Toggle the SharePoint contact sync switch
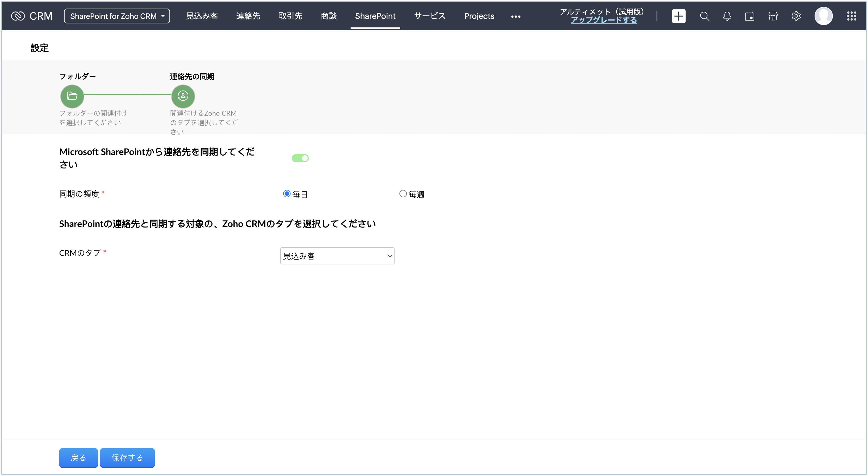 coord(300,158)
